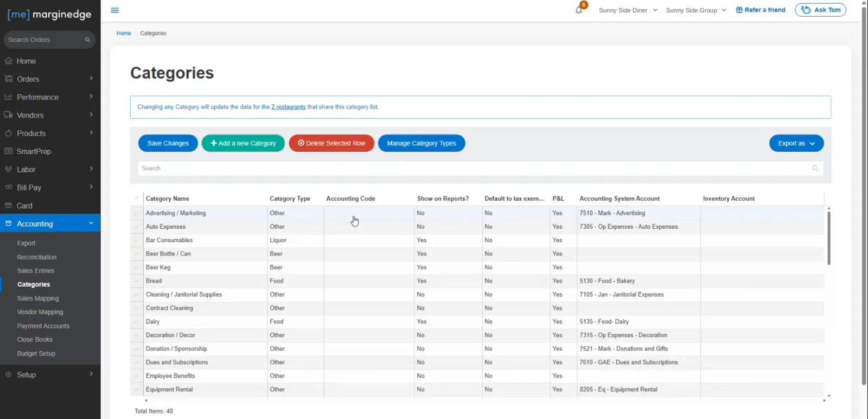Click the page vertical scrollbar
This screenshot has height=419, width=868.
864,195
